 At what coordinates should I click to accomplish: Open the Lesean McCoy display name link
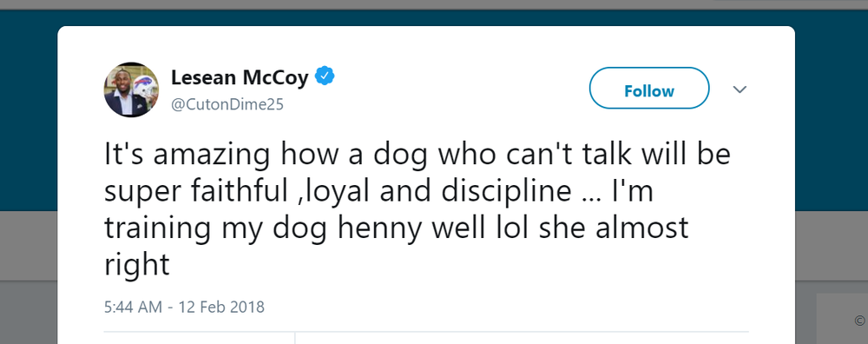(x=240, y=77)
